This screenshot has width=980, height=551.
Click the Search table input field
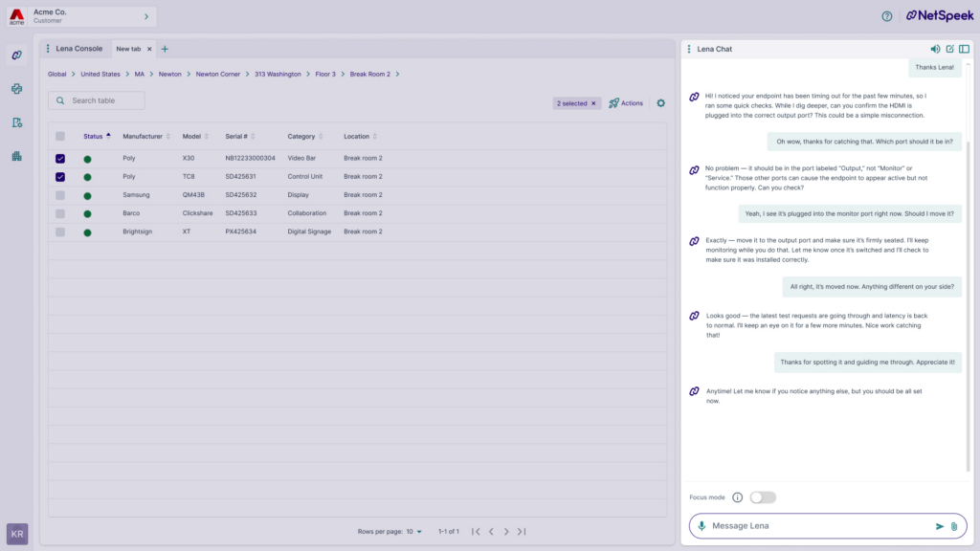coord(104,100)
